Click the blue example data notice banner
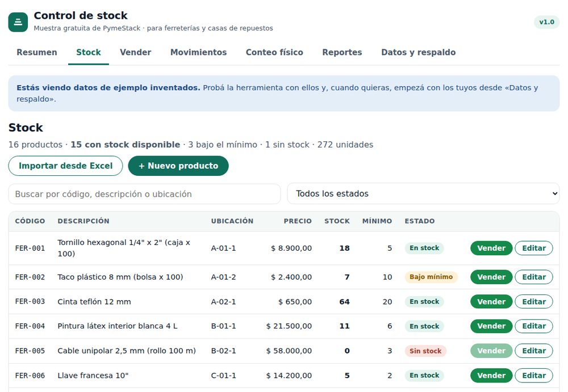The width and height of the screenshot is (568, 392). coord(284,94)
